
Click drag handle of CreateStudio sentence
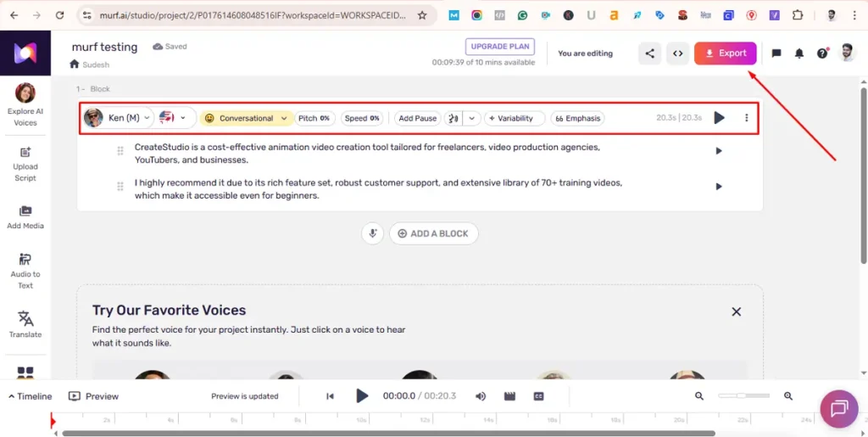tap(120, 151)
